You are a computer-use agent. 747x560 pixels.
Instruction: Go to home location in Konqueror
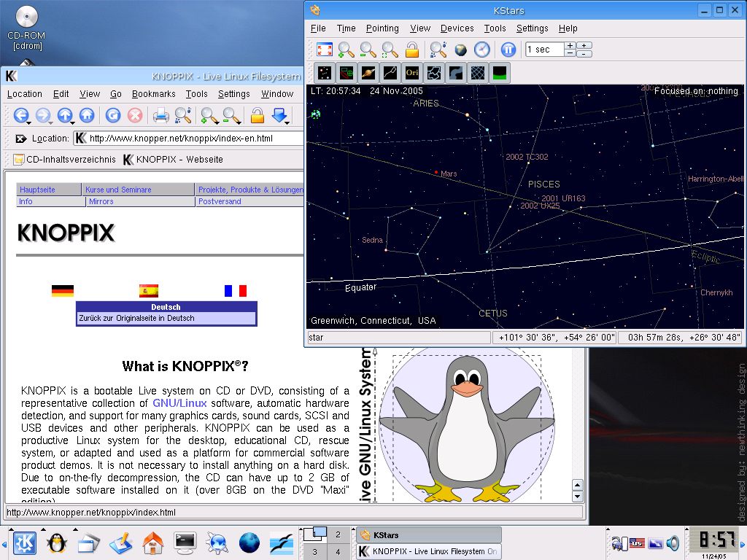(x=87, y=114)
